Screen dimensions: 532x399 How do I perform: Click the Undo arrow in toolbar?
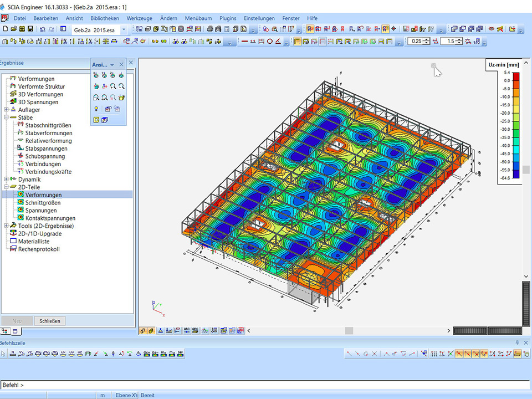tap(43, 29)
